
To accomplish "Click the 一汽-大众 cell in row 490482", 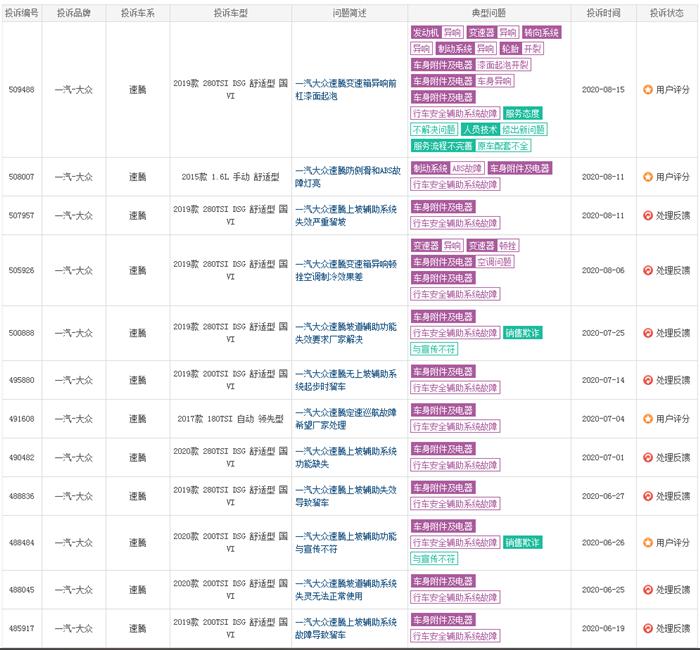I will point(74,458).
